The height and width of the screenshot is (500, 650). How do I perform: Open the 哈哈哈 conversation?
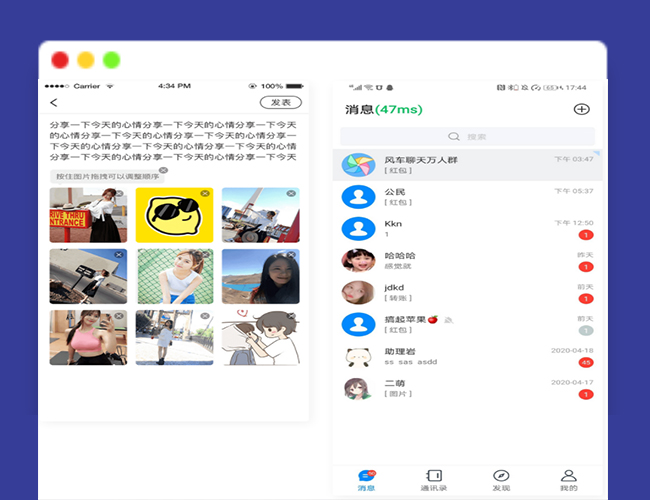pyautogui.click(x=468, y=261)
